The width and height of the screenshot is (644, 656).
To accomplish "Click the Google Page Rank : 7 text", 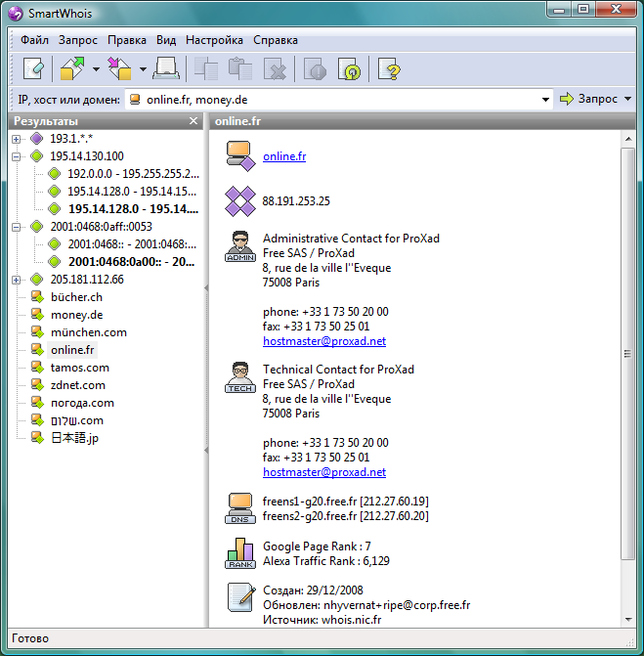I will click(x=317, y=547).
